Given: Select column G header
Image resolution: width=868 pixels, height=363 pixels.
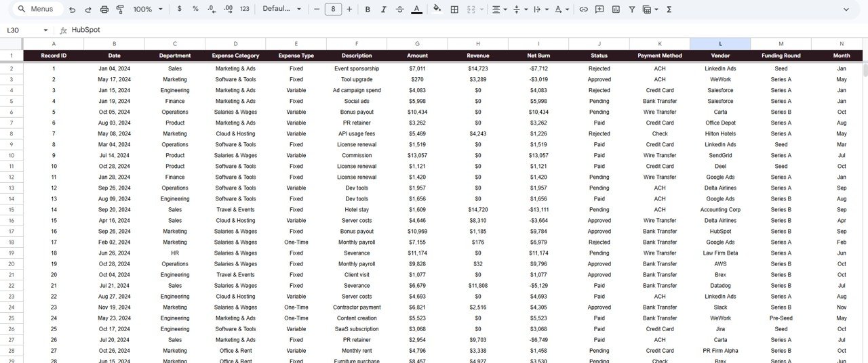Looking at the screenshot, I should (x=417, y=44).
